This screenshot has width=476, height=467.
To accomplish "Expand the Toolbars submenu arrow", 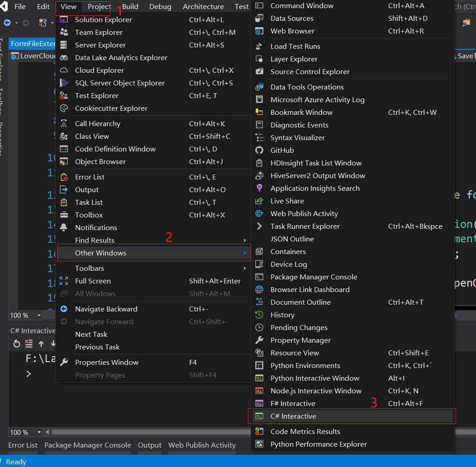I will point(245,269).
